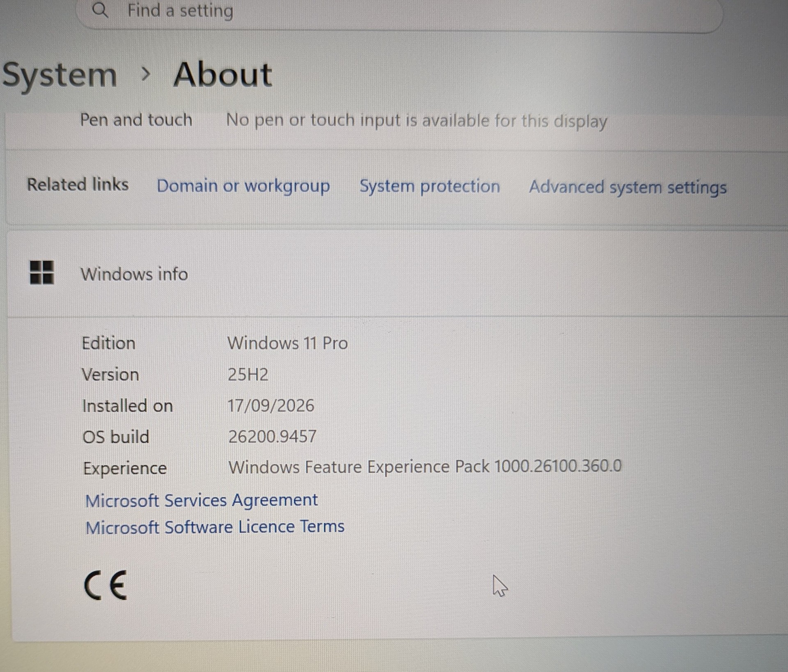Click the CE certification mark
Screen dimensions: 788x672
[105, 586]
